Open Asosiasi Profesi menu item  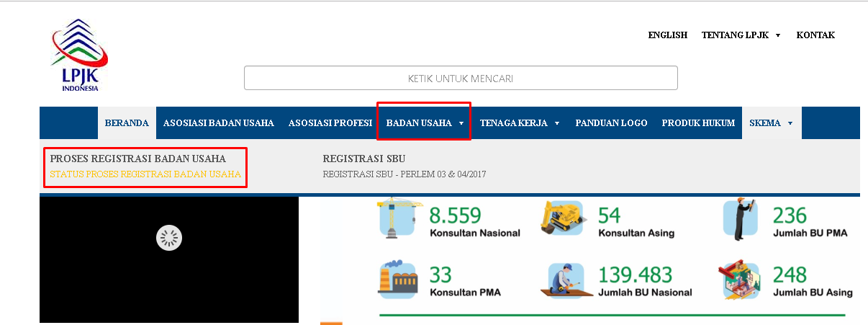click(x=330, y=123)
